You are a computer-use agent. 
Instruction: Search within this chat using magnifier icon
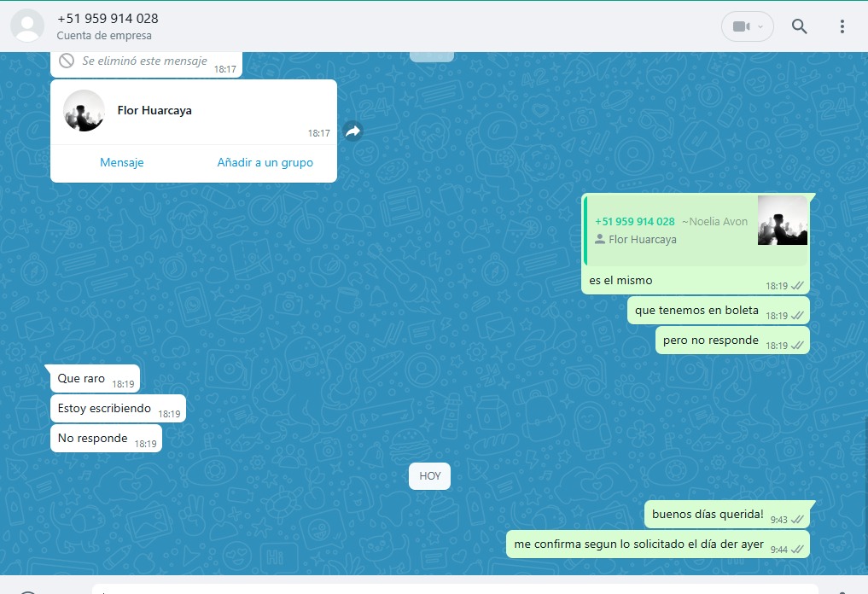point(799,26)
